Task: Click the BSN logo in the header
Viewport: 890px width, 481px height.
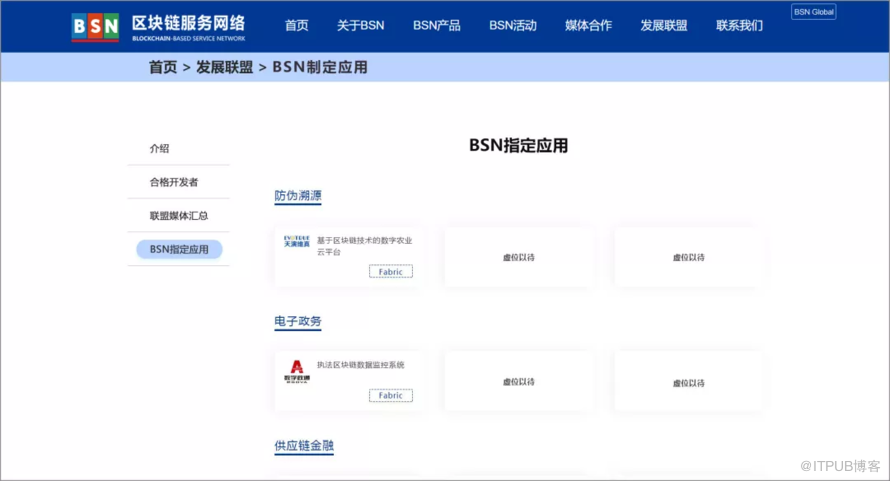Action: point(95,27)
